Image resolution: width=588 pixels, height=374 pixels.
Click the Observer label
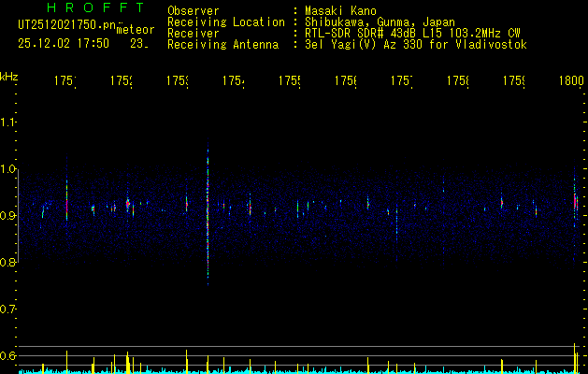194,10
